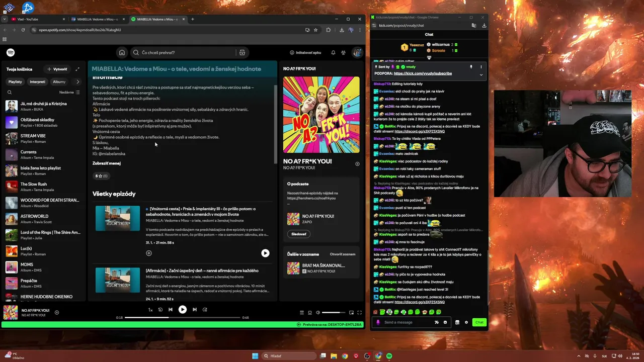Open the 5-star rating chip
The height and width of the screenshot is (362, 644).
(101, 176)
